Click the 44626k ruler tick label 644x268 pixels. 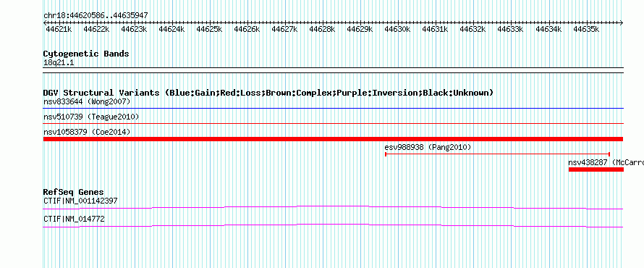pos(247,30)
